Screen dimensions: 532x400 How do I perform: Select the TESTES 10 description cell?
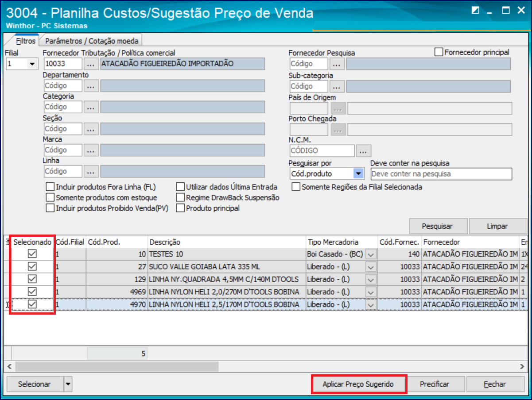click(x=226, y=254)
